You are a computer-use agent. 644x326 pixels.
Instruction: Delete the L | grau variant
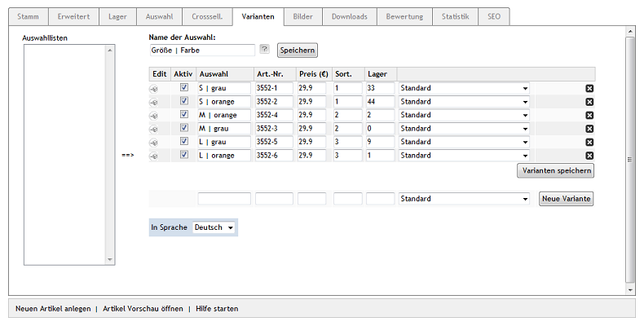pos(589,142)
